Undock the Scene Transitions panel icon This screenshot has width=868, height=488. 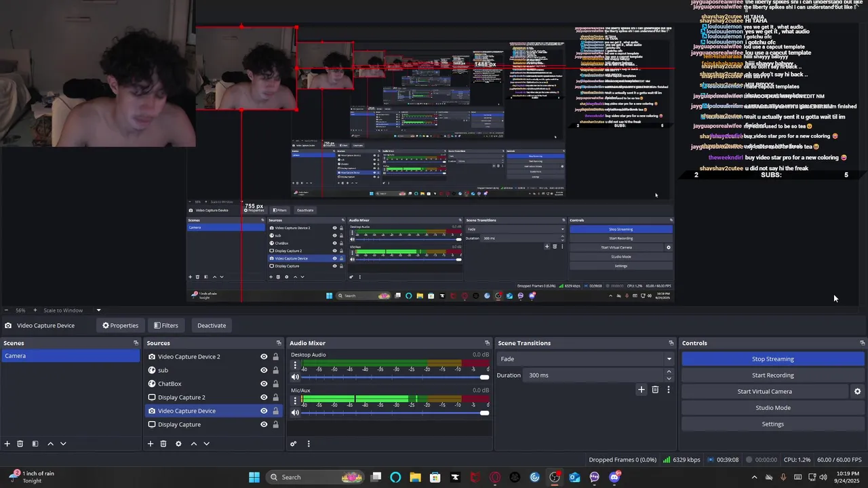(671, 343)
